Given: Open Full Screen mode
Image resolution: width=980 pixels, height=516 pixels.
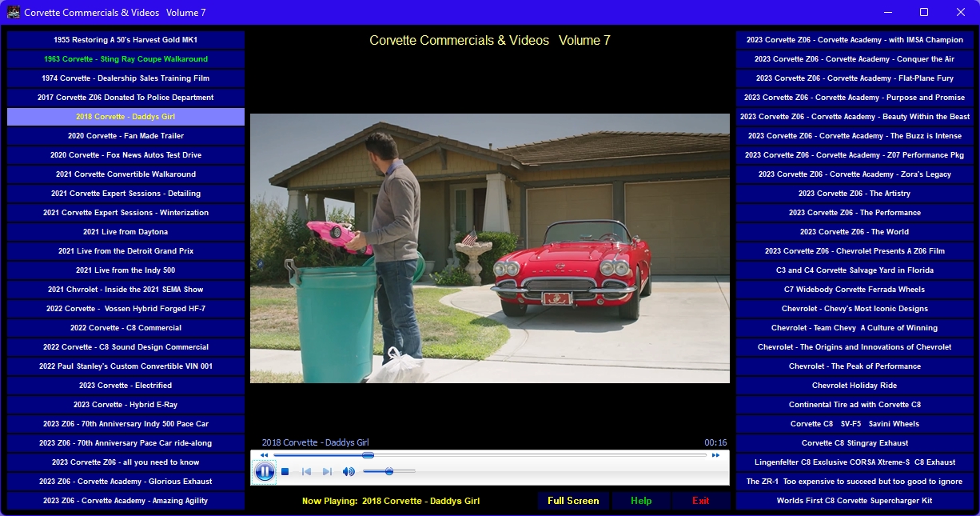Looking at the screenshot, I should [573, 501].
